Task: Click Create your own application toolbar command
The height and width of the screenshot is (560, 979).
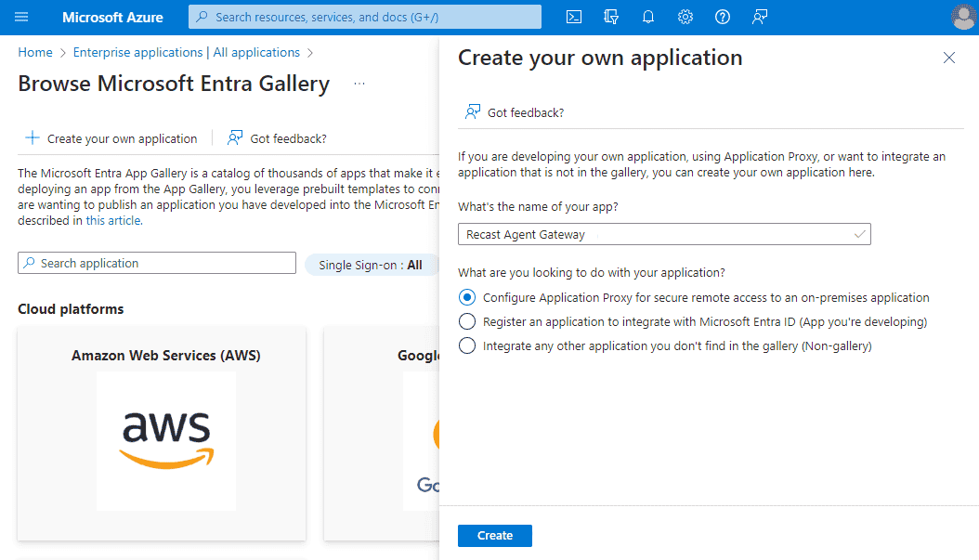Action: tap(111, 138)
